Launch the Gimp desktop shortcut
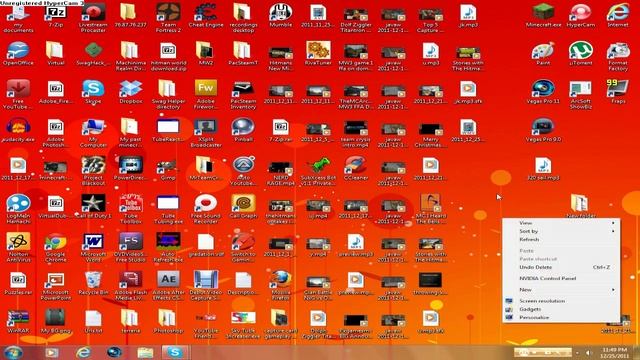The image size is (640, 360). click(168, 165)
